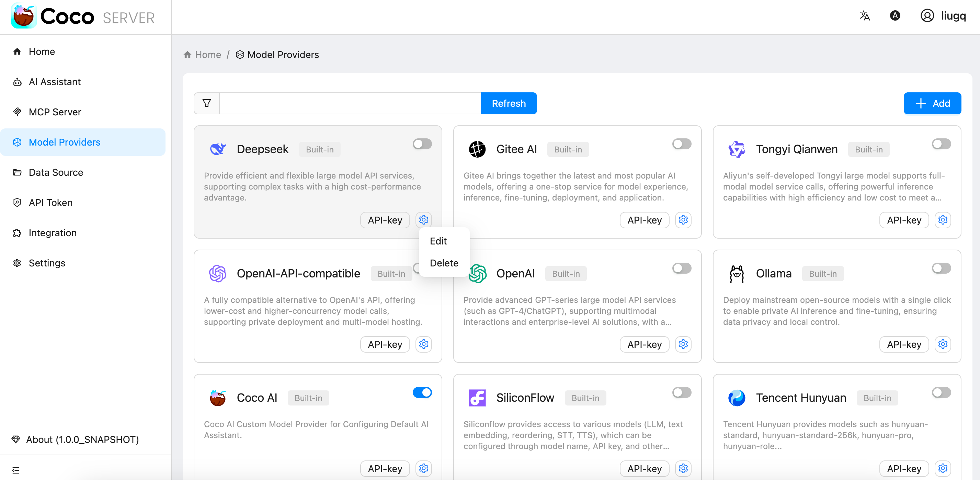Open the language translation switcher

(864, 15)
